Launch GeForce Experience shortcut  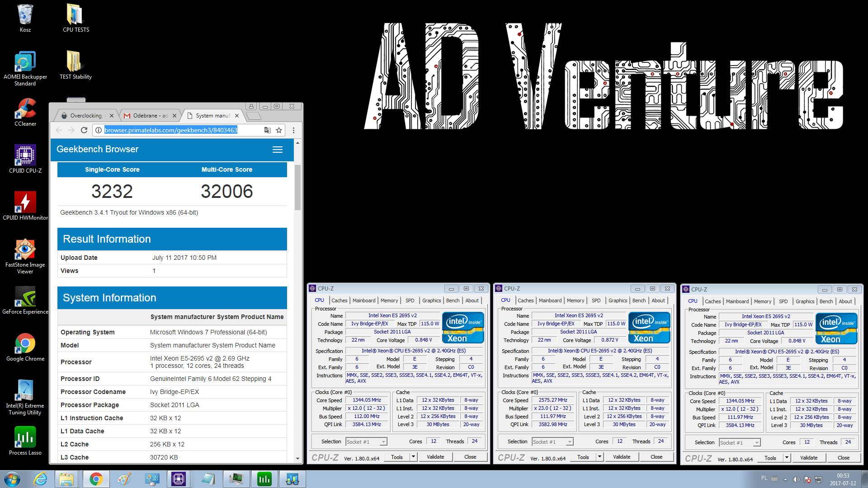click(x=25, y=300)
